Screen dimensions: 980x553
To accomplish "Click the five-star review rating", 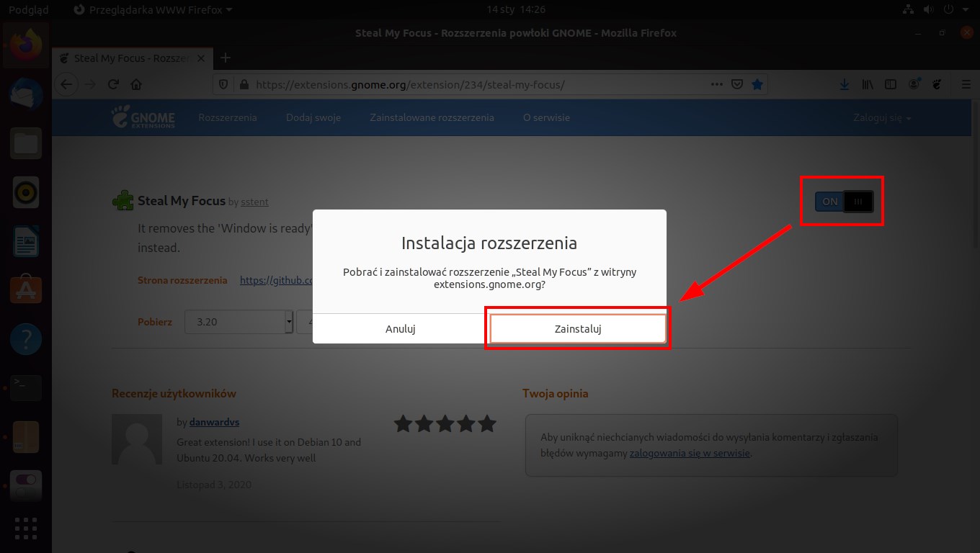I will [x=445, y=423].
